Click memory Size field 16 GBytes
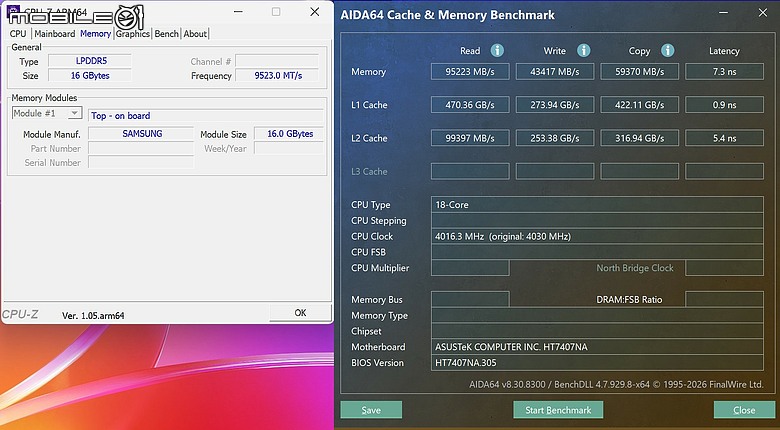The image size is (780, 430). coord(90,76)
